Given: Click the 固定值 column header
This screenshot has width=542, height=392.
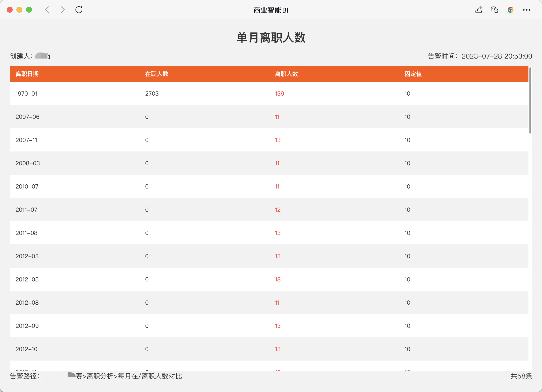Looking at the screenshot, I should click(413, 74).
